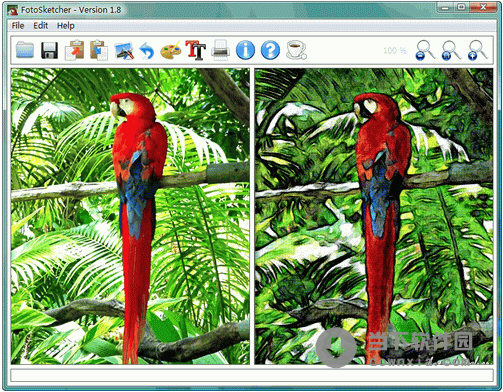Zoom in with the plus magnifier
503x392 pixels.
477,50
